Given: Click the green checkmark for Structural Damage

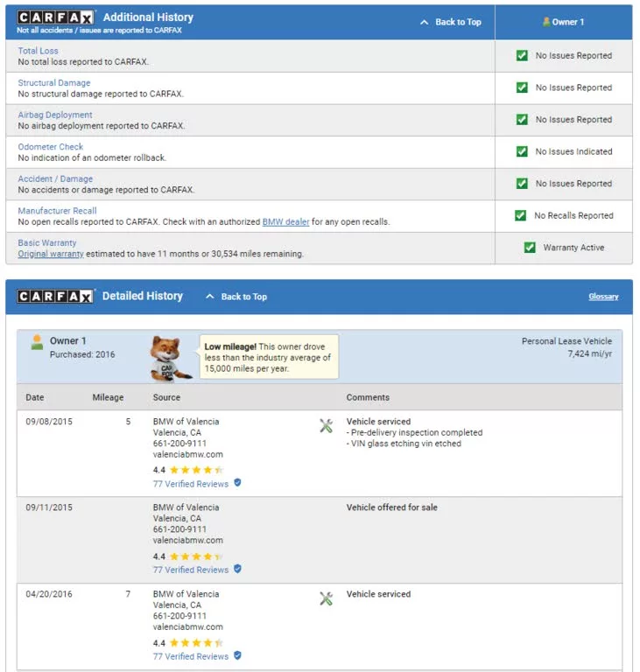Looking at the screenshot, I should [522, 87].
